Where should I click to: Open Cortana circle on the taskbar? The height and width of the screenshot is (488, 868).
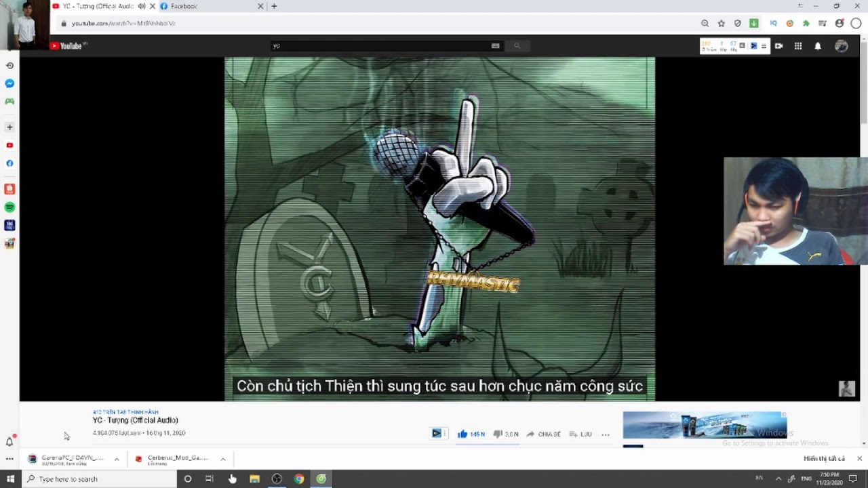coord(188,479)
